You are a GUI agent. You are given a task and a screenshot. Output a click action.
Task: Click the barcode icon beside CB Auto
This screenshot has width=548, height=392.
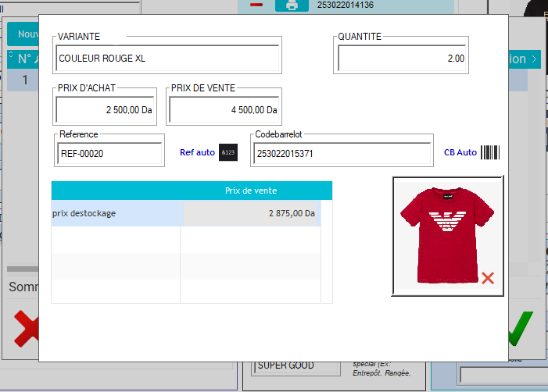click(490, 152)
